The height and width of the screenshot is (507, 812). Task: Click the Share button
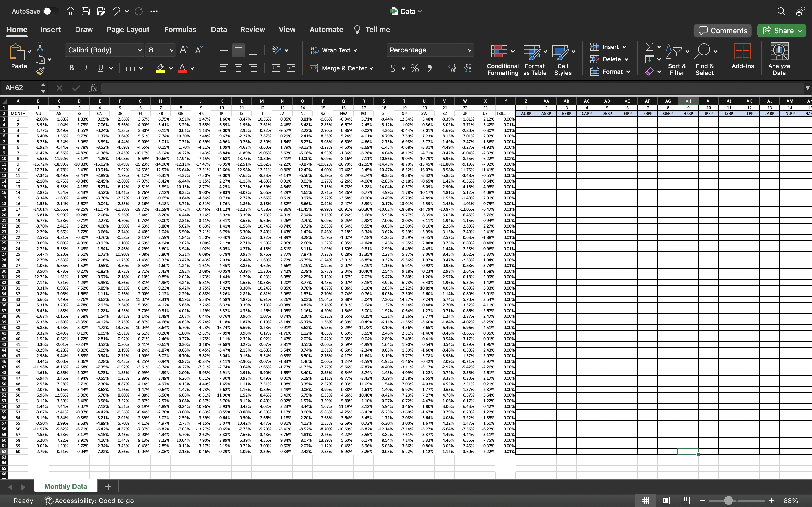pyautogui.click(x=783, y=30)
